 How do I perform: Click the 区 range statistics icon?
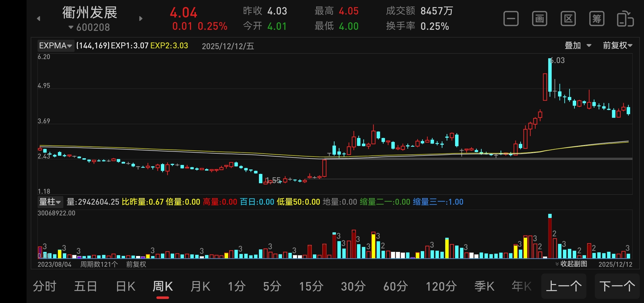click(x=568, y=19)
